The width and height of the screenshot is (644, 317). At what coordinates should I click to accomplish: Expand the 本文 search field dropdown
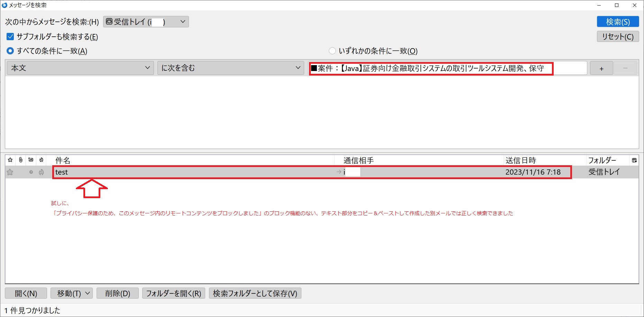point(80,68)
